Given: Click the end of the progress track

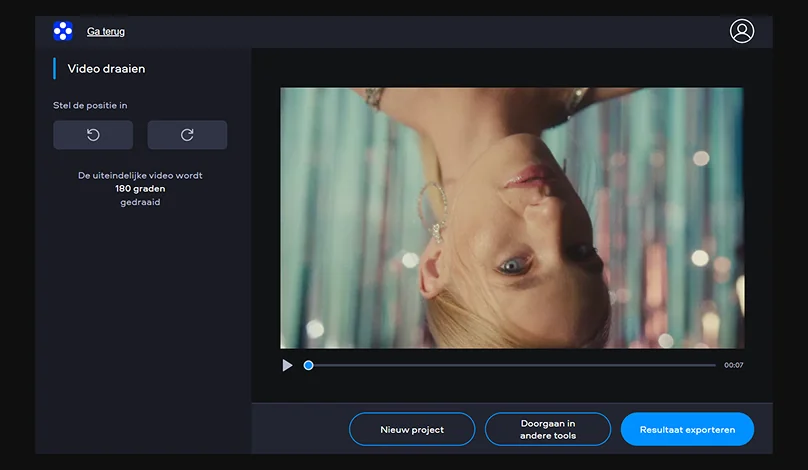Looking at the screenshot, I should [x=713, y=366].
